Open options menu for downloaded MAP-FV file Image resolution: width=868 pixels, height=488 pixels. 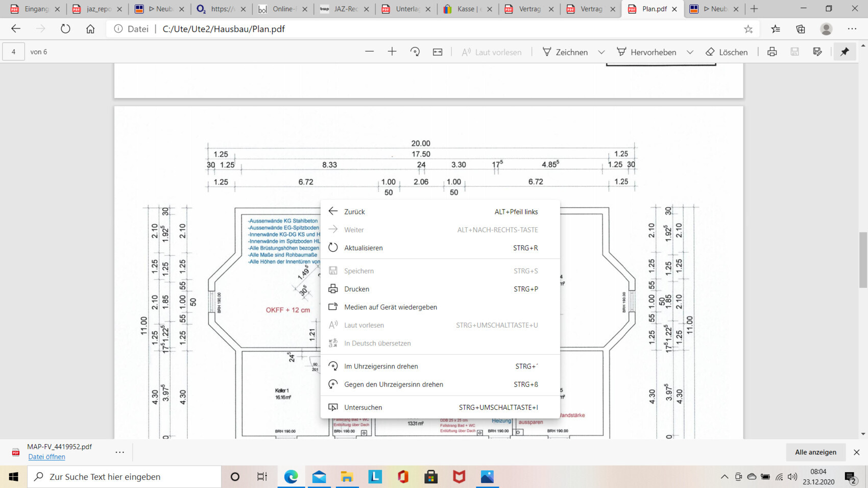point(119,452)
